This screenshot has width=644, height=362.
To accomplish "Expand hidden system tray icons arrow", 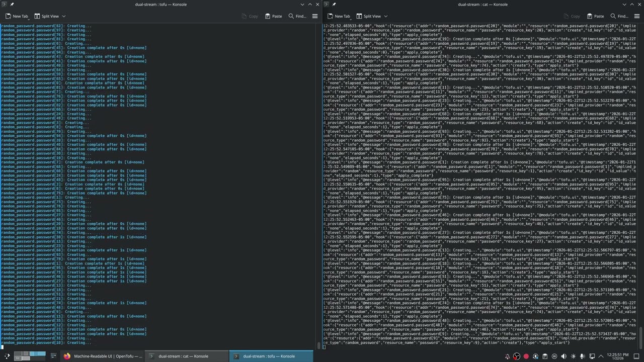I will 601,356.
